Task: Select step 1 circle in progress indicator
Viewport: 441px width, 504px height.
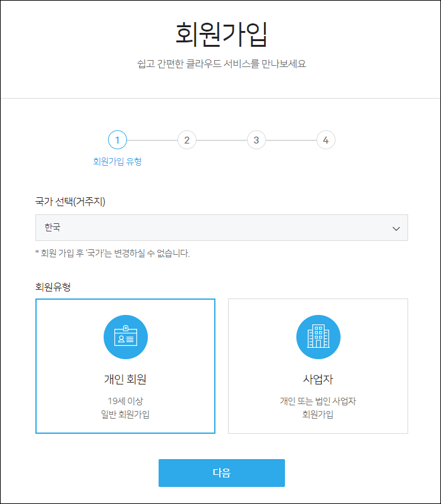Action: click(x=118, y=140)
